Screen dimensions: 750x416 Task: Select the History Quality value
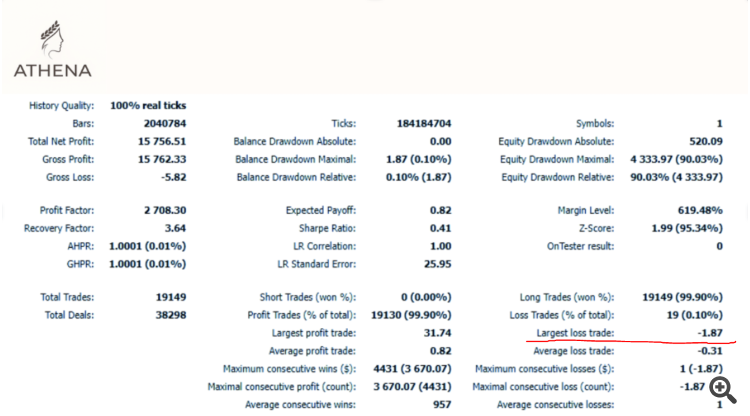coord(147,105)
